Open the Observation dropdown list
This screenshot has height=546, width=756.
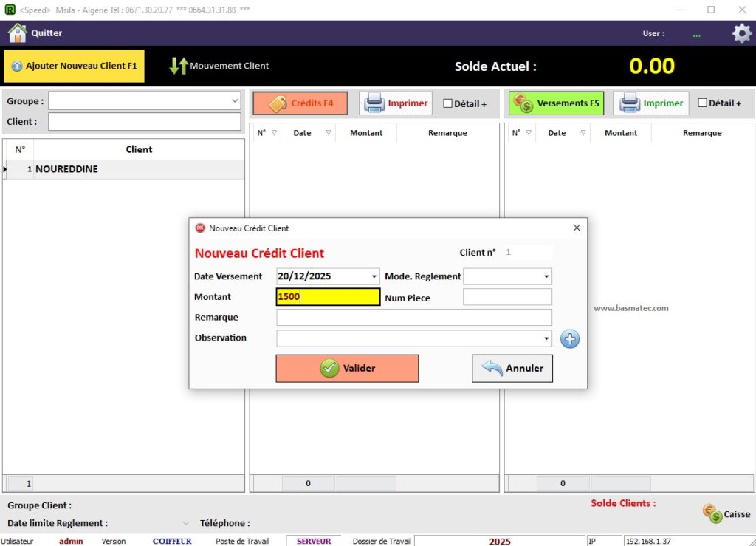point(546,338)
